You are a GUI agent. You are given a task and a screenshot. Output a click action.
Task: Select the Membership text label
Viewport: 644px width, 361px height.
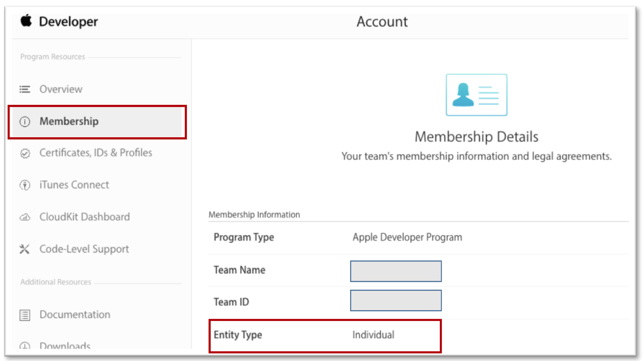69,121
